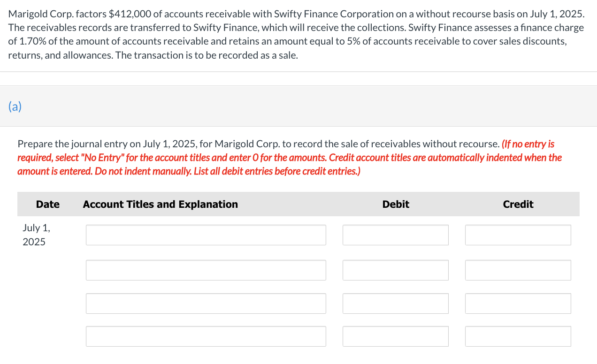The width and height of the screenshot is (597, 364).
Task: Click the second Credit amount field
Action: pos(518,270)
